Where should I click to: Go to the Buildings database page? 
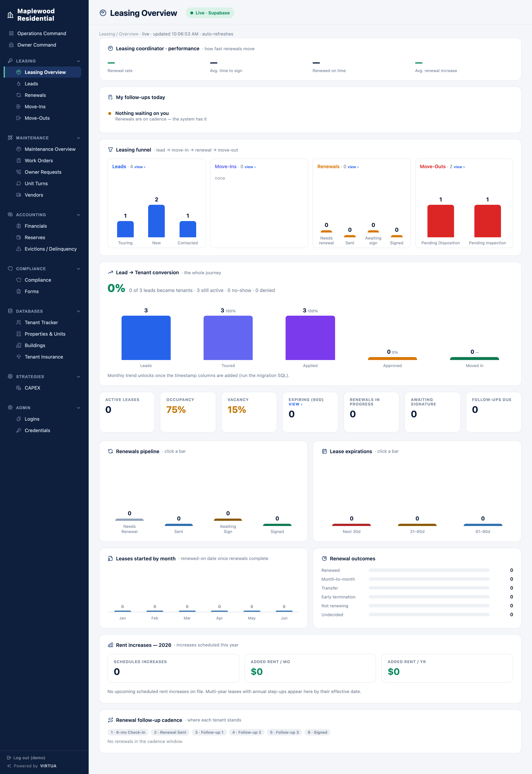(x=35, y=345)
